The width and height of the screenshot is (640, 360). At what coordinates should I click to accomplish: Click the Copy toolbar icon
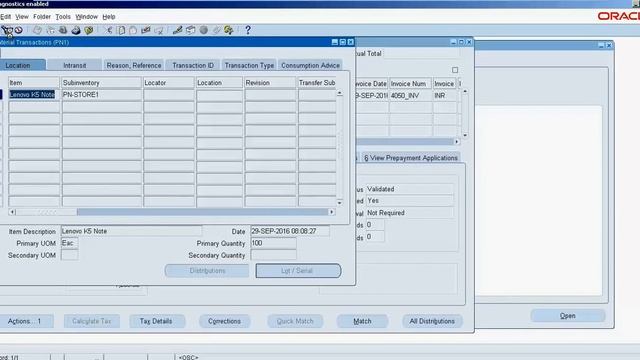coord(121,30)
